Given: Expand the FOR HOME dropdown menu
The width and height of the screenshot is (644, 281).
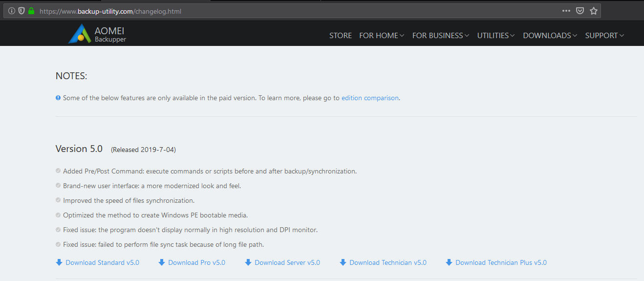Looking at the screenshot, I should point(382,35).
